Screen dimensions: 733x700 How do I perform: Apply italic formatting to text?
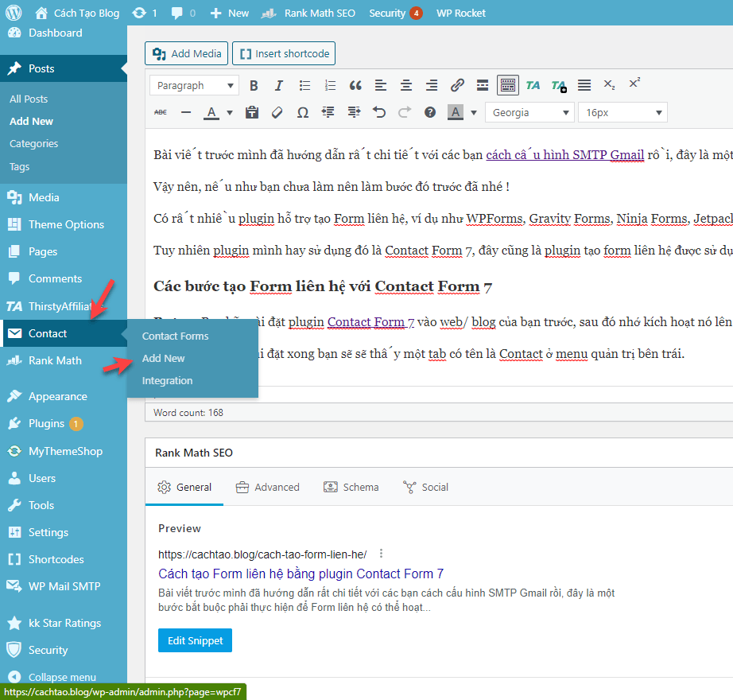[x=279, y=86]
